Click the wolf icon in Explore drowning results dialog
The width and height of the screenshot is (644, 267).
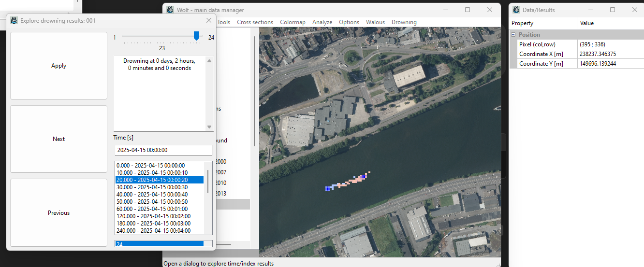14,21
